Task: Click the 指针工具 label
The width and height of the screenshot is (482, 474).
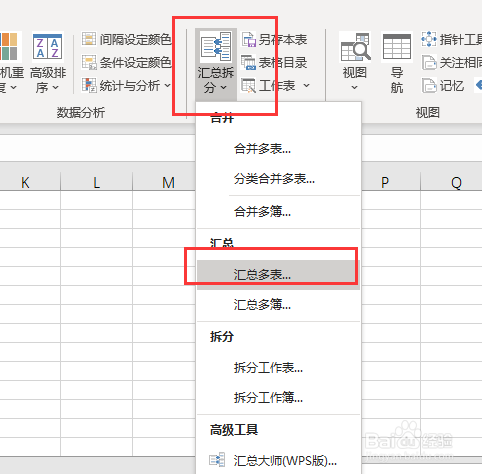Action: point(461,39)
